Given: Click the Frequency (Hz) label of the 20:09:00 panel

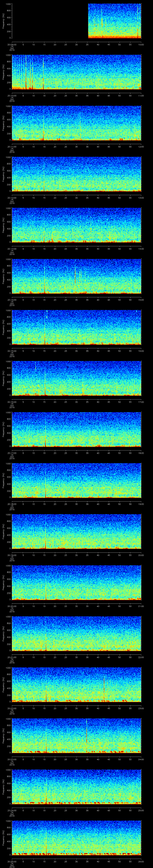Looking at the screenshot, I should pos(3,21).
